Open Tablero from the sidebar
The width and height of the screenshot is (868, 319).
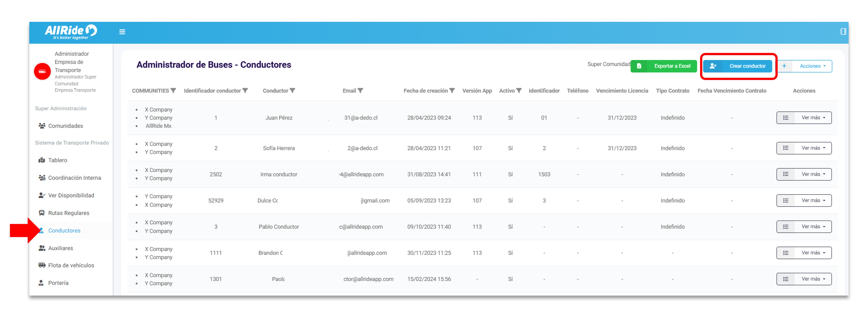[57, 160]
